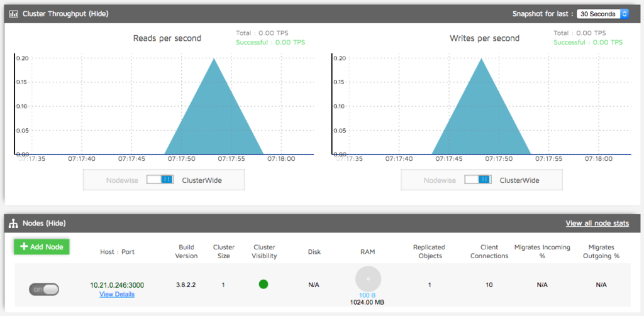
Task: Click the Cluster Size column header
Action: pyautogui.click(x=224, y=251)
